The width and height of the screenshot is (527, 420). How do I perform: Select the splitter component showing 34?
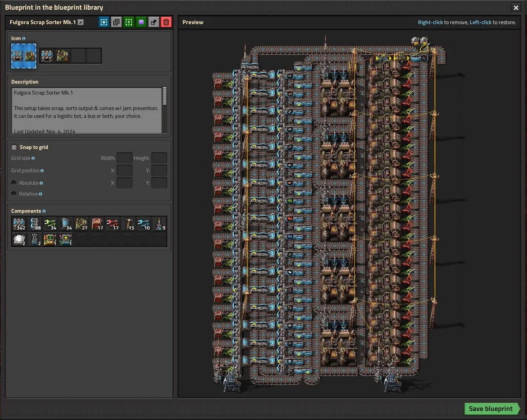(x=66, y=224)
